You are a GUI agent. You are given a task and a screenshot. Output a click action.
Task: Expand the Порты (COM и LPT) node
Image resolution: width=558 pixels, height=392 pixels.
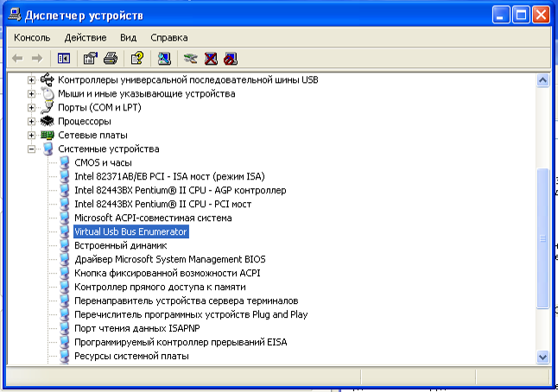tap(31, 107)
